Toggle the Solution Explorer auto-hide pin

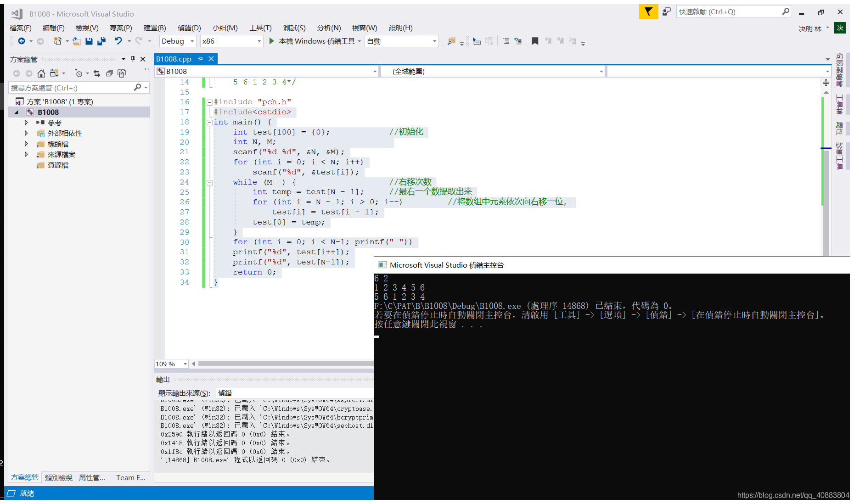133,59
